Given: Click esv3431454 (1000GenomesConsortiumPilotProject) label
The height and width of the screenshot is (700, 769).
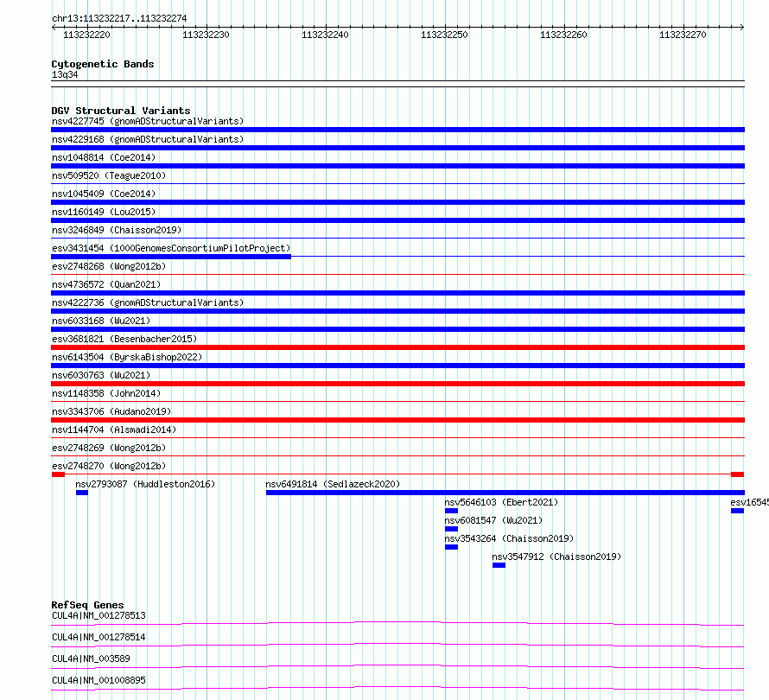Looking at the screenshot, I should click(171, 248).
